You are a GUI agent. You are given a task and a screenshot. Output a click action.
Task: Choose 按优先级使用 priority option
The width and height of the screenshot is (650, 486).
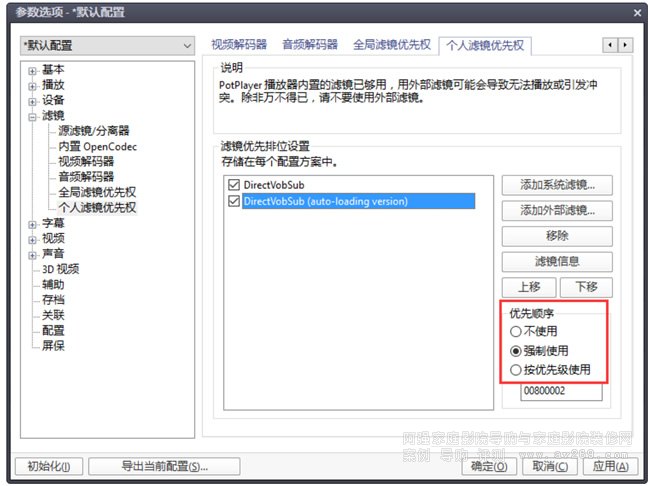click(x=516, y=370)
